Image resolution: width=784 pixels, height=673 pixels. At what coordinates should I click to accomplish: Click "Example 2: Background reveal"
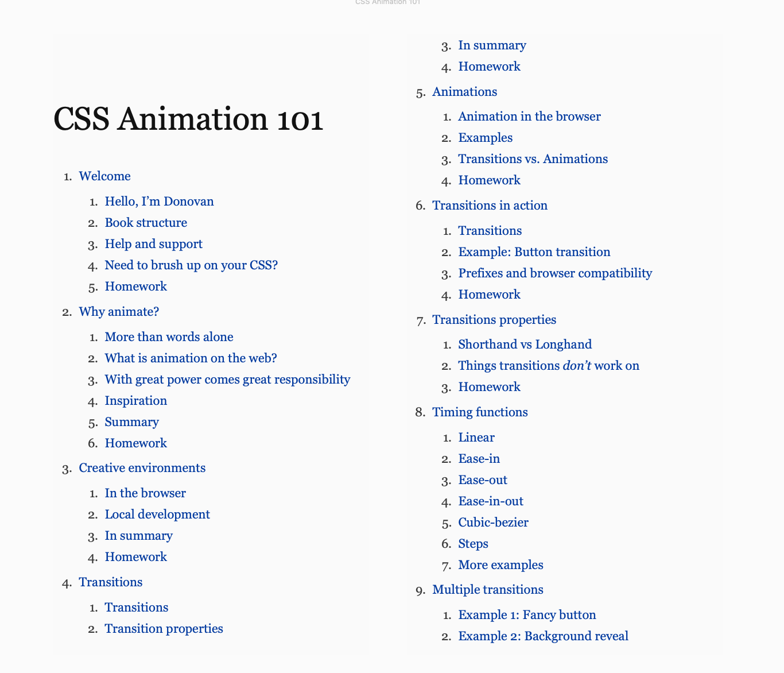(543, 636)
